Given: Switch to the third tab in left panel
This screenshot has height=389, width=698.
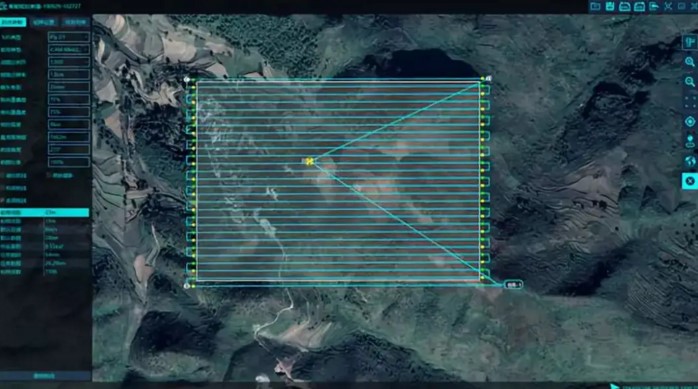Looking at the screenshot, I should click(x=75, y=22).
